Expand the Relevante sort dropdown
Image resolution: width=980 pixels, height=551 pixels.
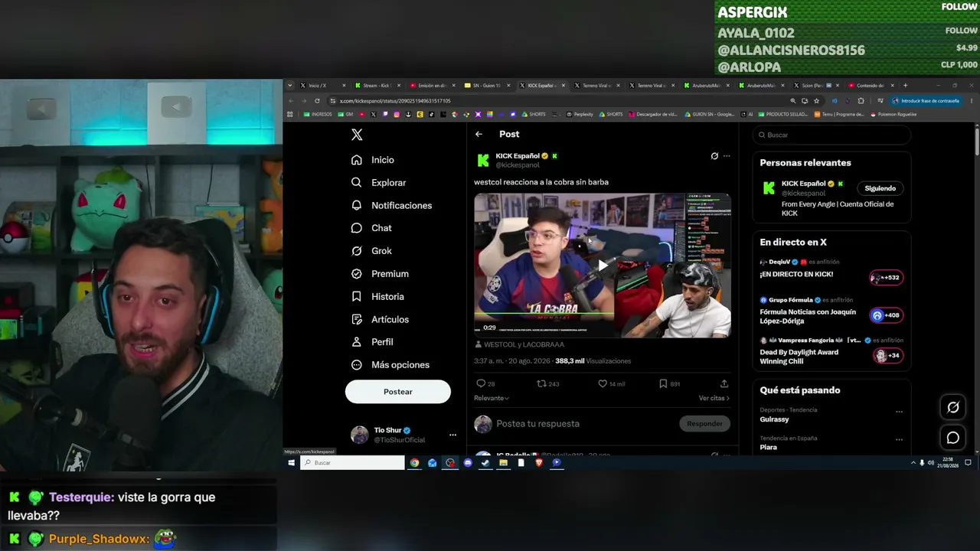coord(492,398)
